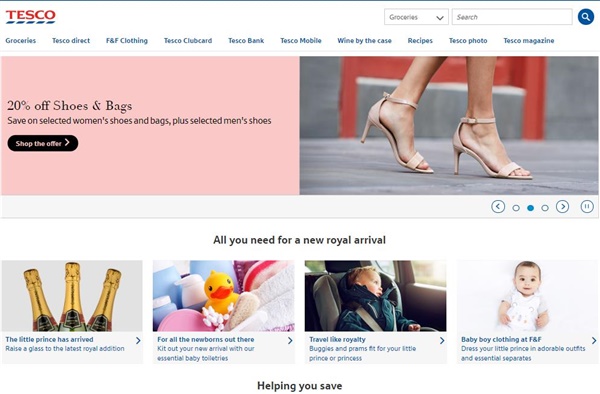600x394 pixels.
Task: Click into the Search text field
Action: click(512, 17)
